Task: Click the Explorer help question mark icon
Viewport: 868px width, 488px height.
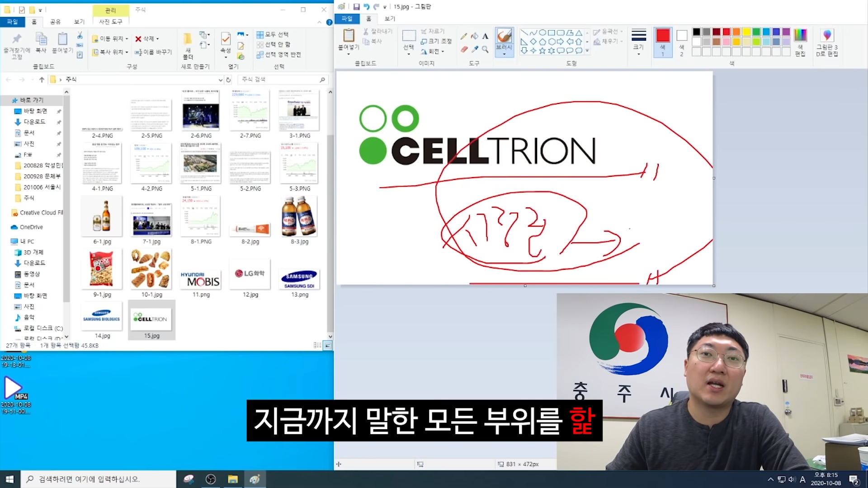Action: pyautogui.click(x=329, y=22)
